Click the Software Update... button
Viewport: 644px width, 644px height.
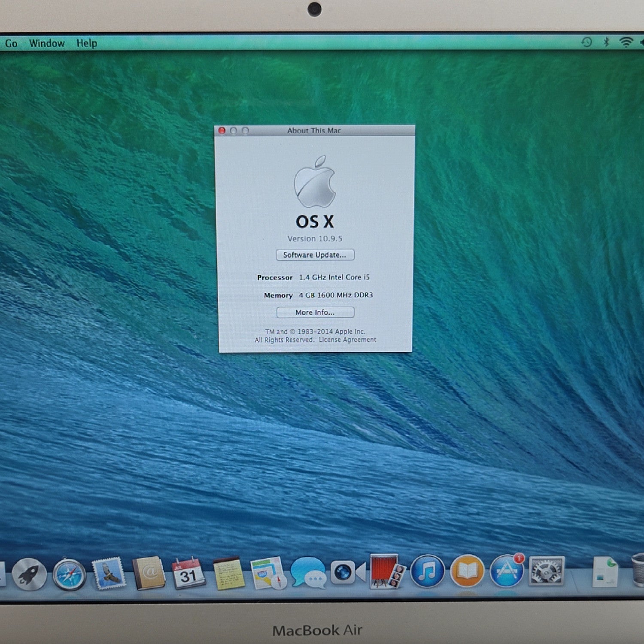coord(315,255)
